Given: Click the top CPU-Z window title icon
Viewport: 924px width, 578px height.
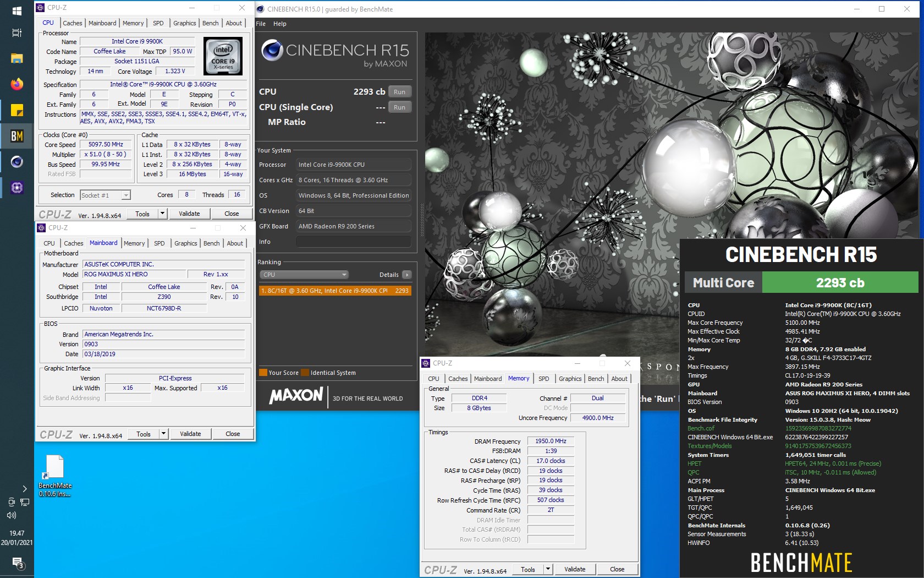Looking at the screenshot, I should pos(40,8).
